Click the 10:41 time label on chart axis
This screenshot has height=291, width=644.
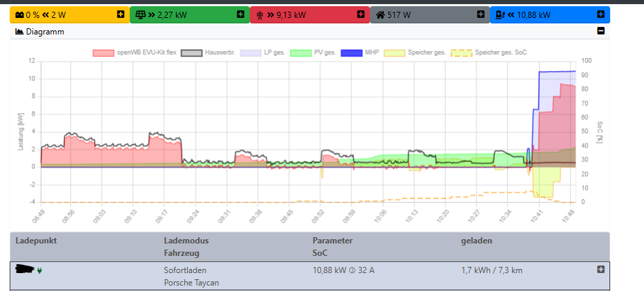tap(536, 215)
